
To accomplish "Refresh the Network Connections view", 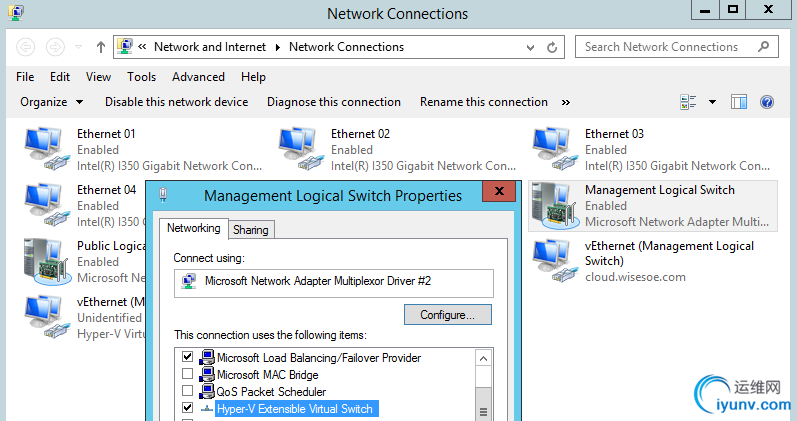I will tap(552, 47).
